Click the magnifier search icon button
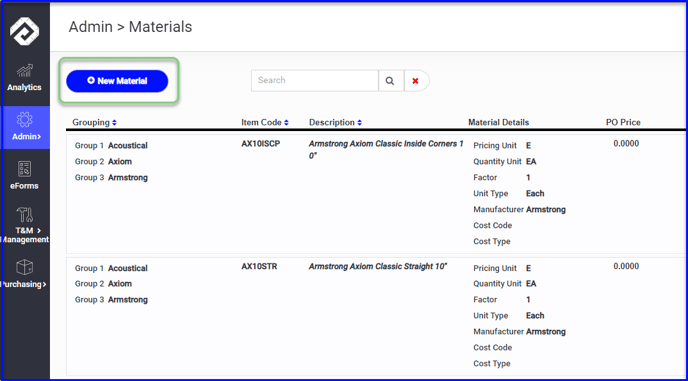688x381 pixels. pos(390,81)
